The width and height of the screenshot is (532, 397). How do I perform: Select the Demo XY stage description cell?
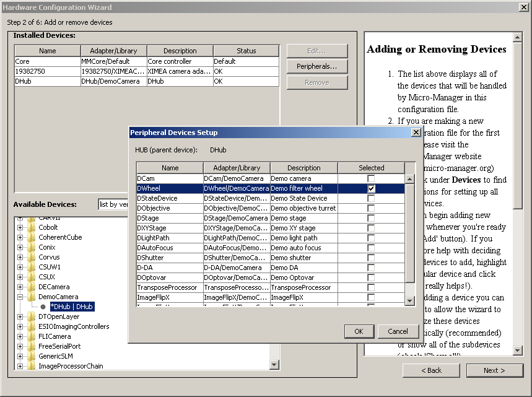click(303, 228)
